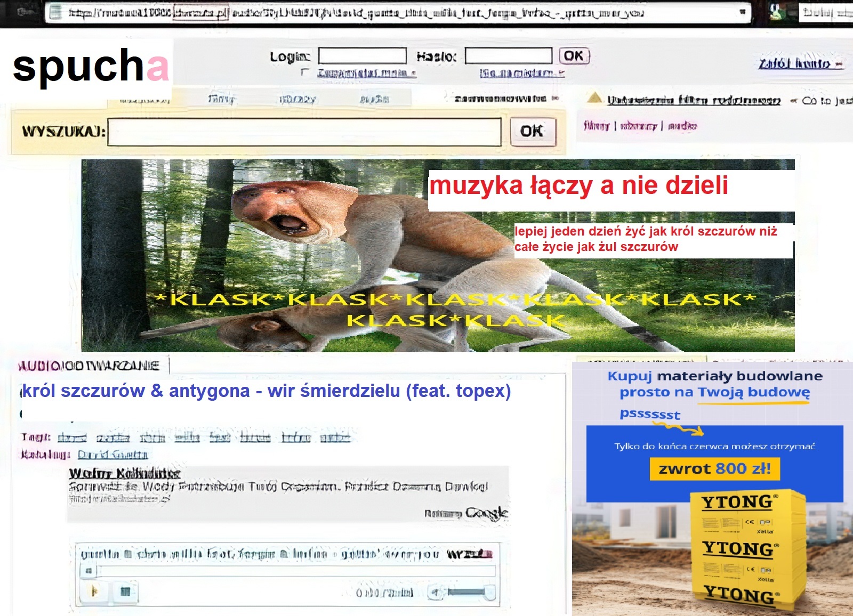853x616 pixels.
Task: Click the page icon in the address bar
Action: (55, 12)
